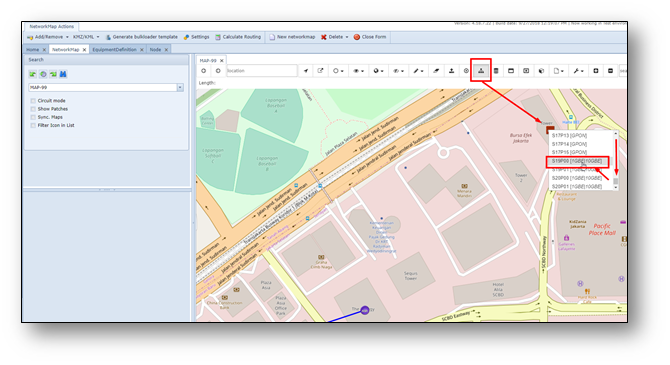Screen dimensions: 670x365
Task: Close the MAP-99 map tab
Action: click(x=221, y=61)
